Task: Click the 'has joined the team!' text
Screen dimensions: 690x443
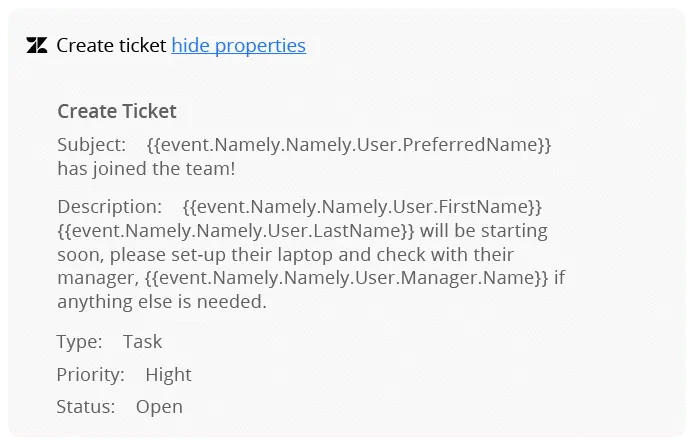Action: point(146,169)
